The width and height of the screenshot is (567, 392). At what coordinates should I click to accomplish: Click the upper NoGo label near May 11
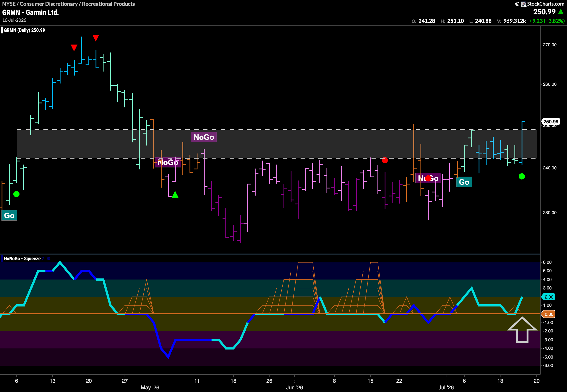(x=204, y=137)
